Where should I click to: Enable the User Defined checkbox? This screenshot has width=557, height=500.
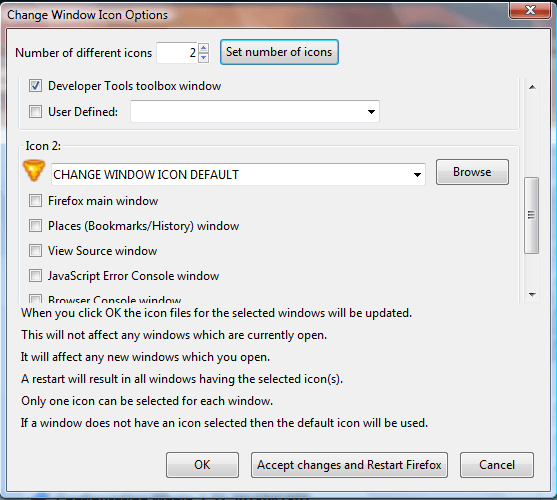coord(35,112)
